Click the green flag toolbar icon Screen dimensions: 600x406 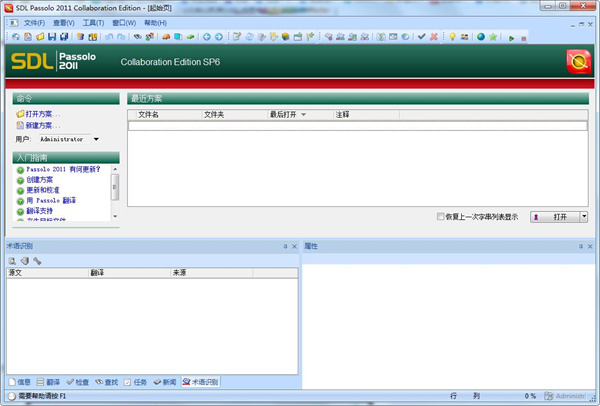tap(310, 37)
